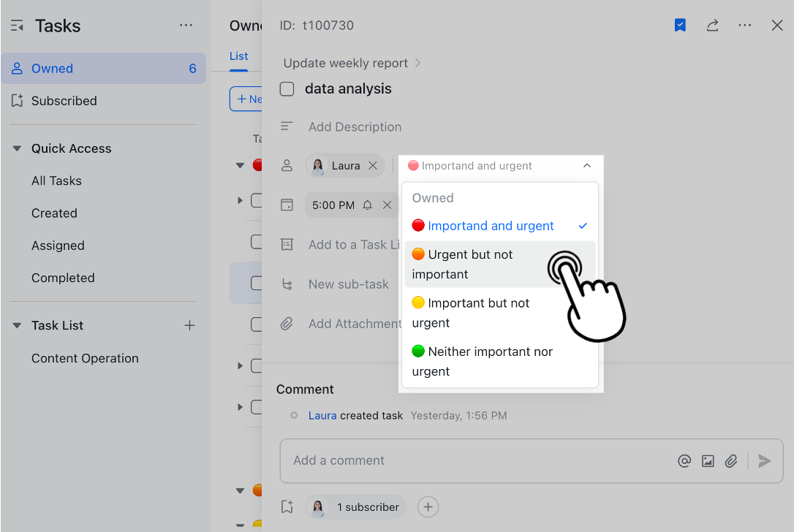Screen dimensions: 794x532
Task: Click the blue bookmark icon in the header
Action: pyautogui.click(x=680, y=25)
